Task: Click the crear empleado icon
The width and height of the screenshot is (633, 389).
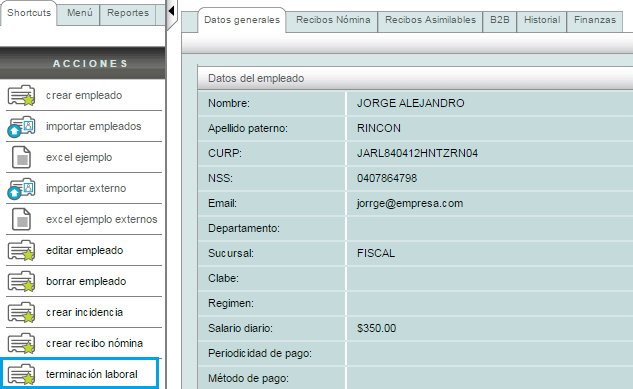Action: click(21, 95)
